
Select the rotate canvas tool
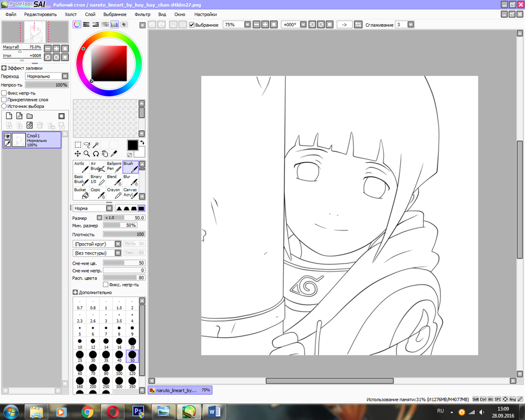[96, 154]
